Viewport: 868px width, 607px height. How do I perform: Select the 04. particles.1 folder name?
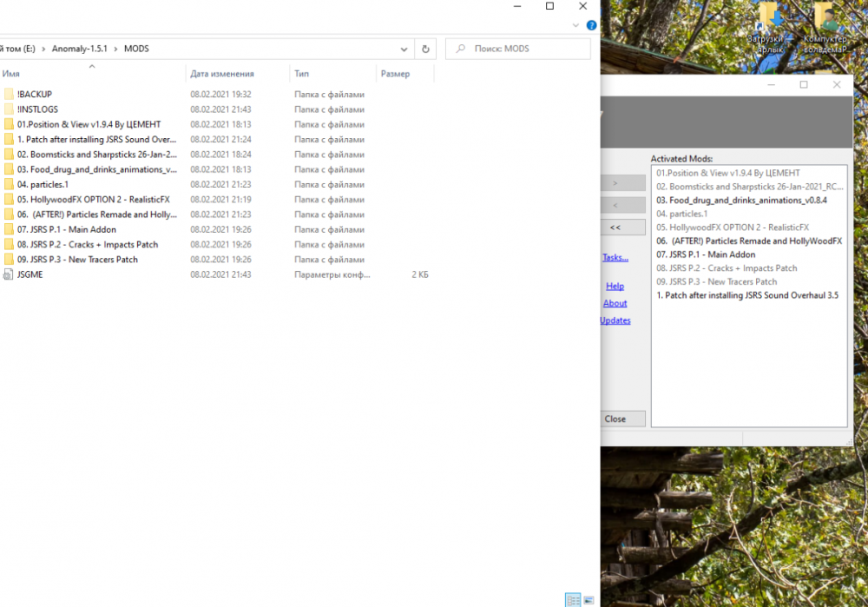[x=43, y=184]
